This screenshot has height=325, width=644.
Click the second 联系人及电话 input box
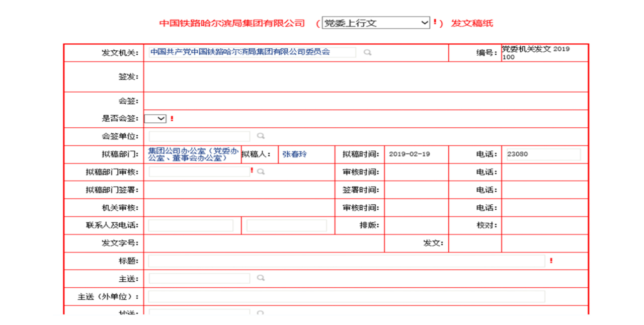coord(287,225)
